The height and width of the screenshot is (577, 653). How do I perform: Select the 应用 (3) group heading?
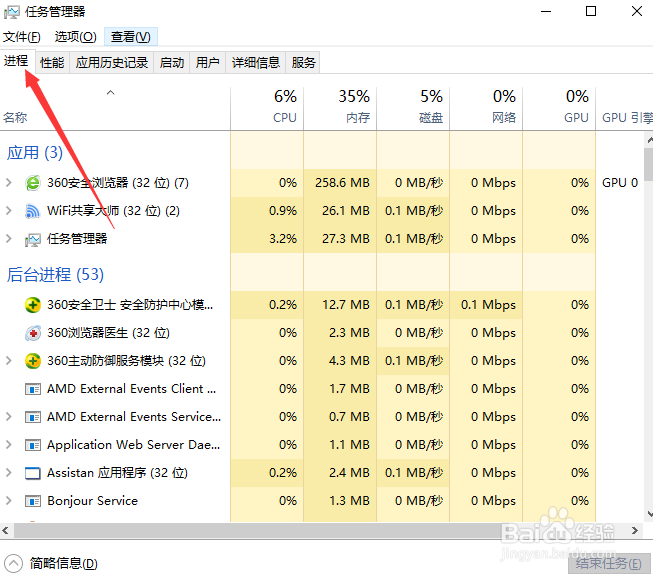pyautogui.click(x=35, y=153)
